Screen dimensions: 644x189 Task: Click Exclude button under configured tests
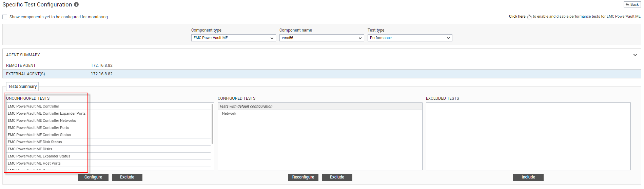click(337, 177)
